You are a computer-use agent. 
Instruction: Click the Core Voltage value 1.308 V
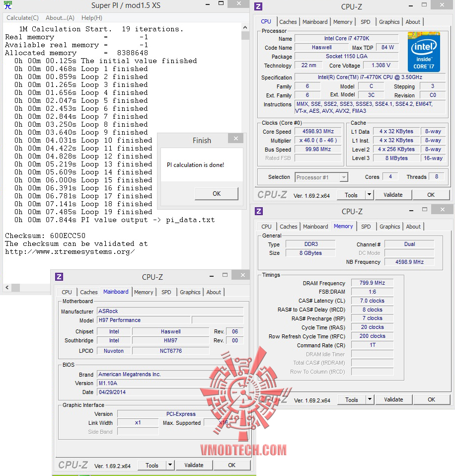click(380, 65)
